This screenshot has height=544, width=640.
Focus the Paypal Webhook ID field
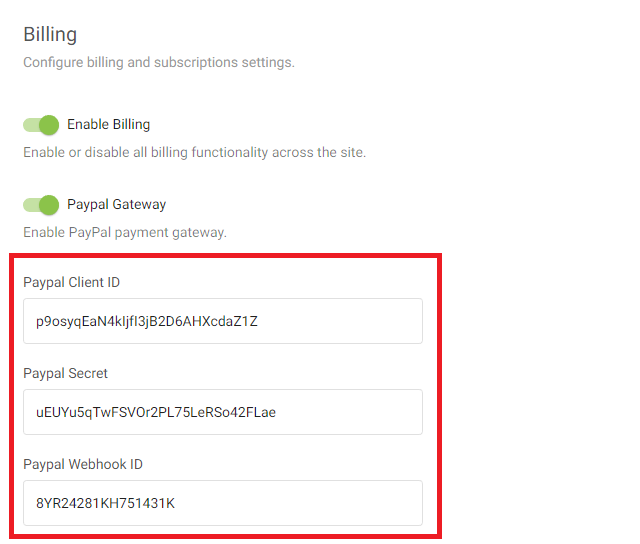[223, 503]
